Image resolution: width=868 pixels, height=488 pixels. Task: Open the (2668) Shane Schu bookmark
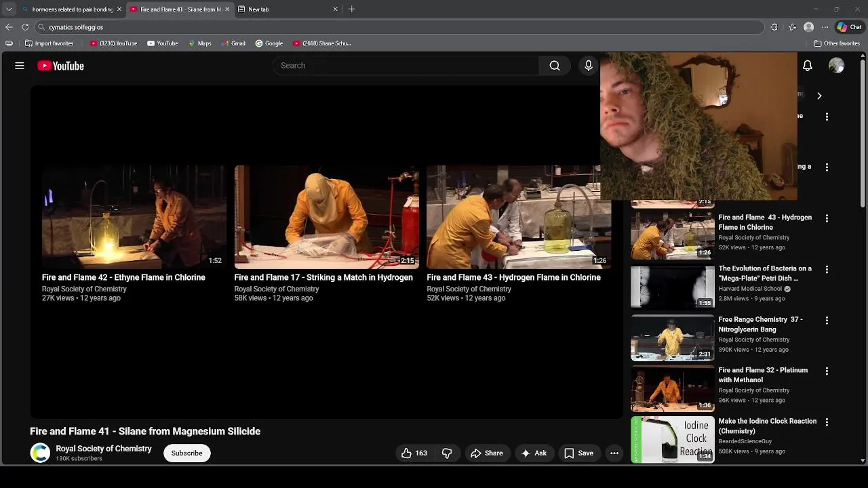[x=322, y=43]
